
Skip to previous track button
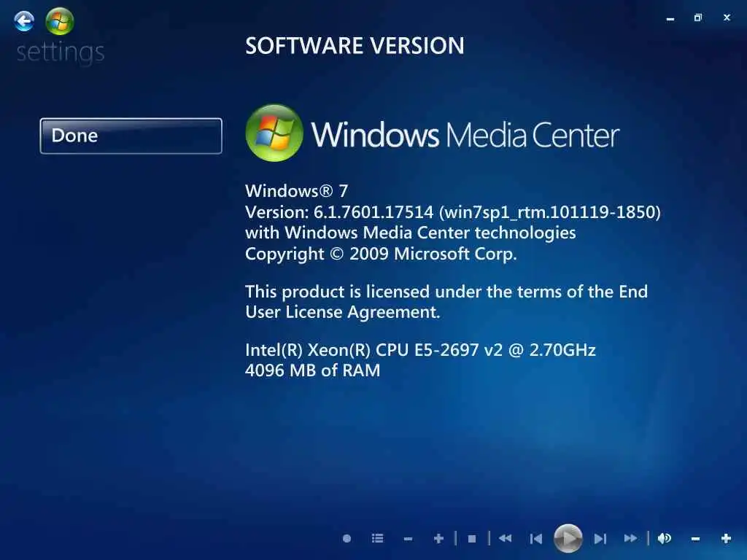(536, 539)
